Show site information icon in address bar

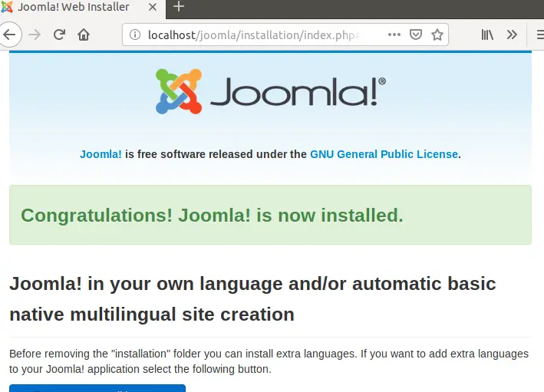click(x=135, y=35)
